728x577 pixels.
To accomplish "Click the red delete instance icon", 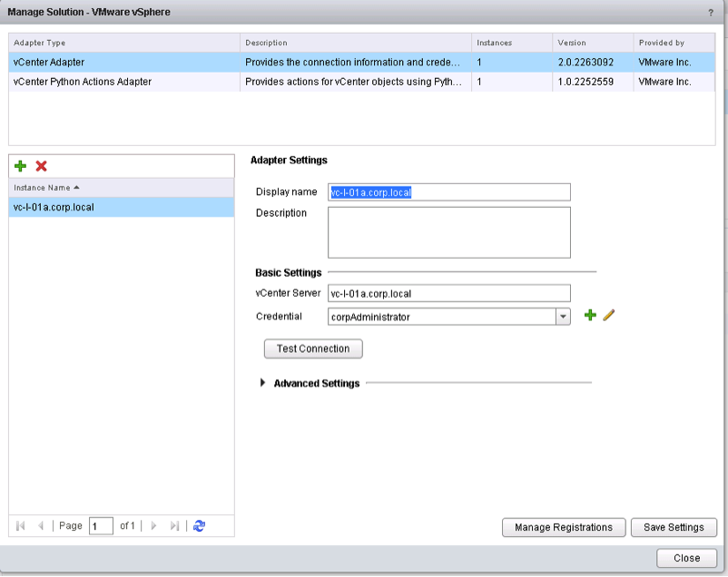I will 41,166.
